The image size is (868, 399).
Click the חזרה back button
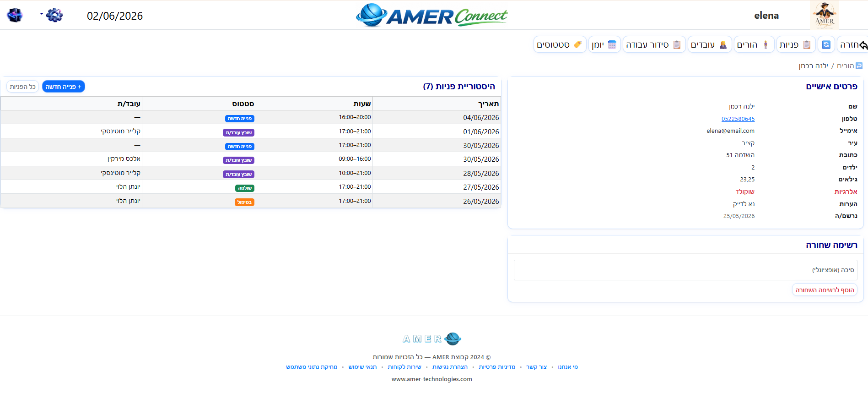click(x=853, y=44)
